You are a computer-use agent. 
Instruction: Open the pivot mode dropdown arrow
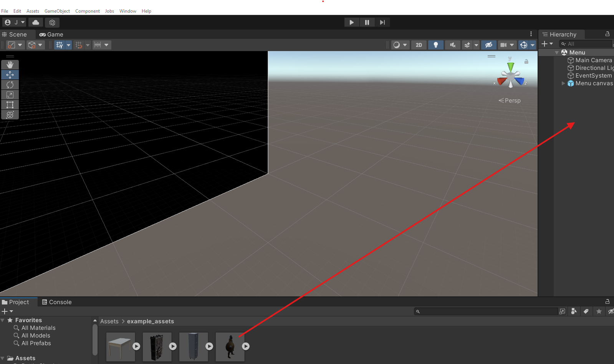[20, 45]
